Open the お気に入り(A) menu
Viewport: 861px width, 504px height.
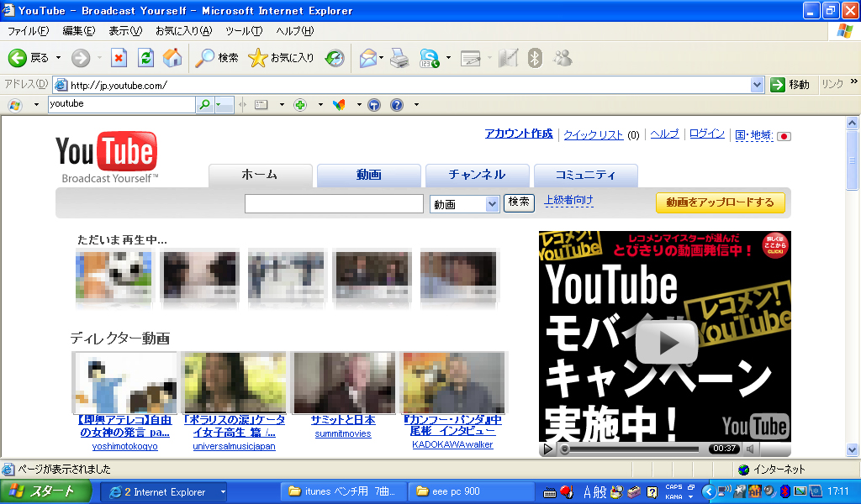[183, 31]
